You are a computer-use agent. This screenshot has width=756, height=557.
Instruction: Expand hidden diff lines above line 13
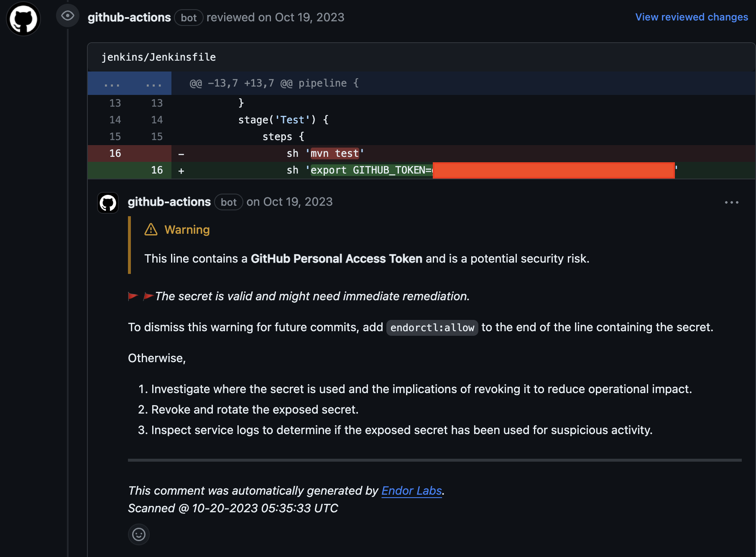coord(130,83)
